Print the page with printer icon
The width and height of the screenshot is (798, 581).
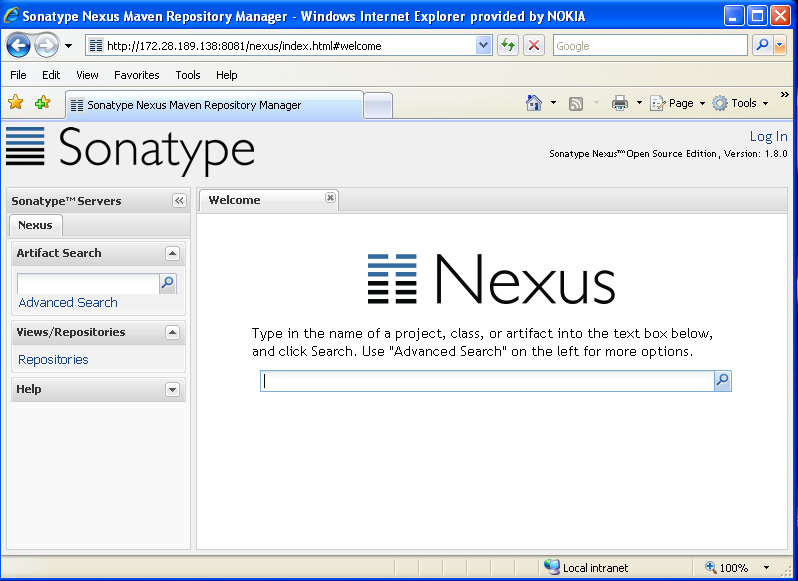[x=619, y=103]
